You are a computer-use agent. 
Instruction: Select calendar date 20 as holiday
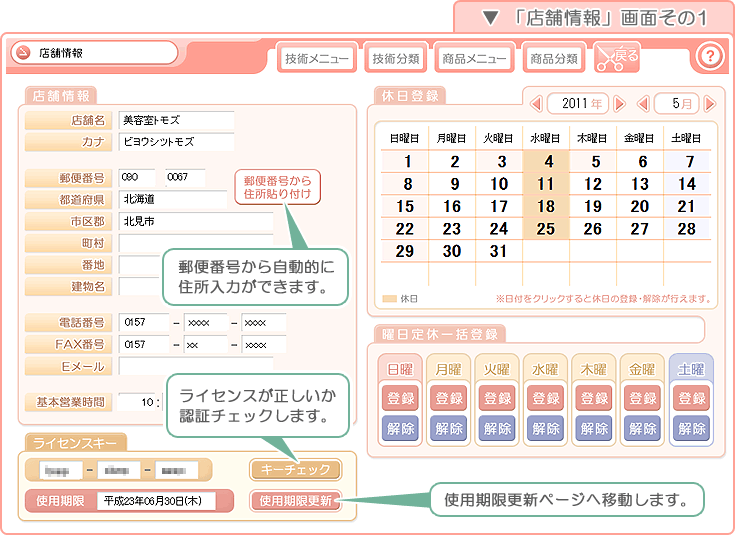pos(639,206)
